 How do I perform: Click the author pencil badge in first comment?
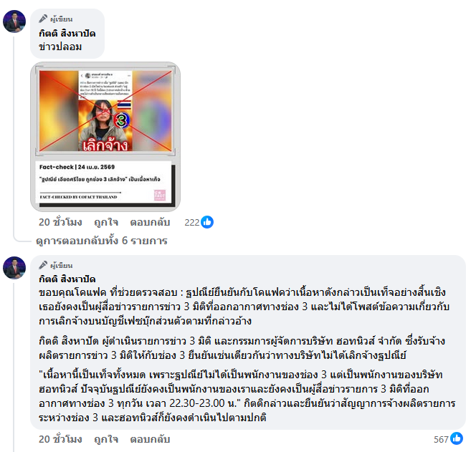(x=43, y=19)
